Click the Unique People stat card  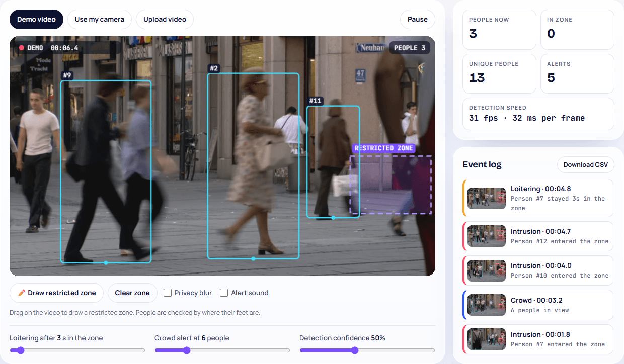point(499,74)
